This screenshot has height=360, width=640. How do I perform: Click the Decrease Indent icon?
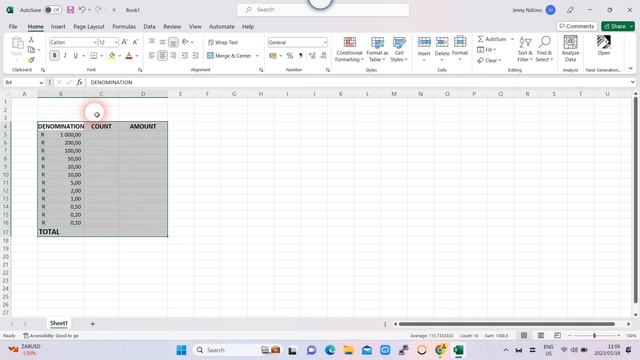pyautogui.click(x=185, y=56)
